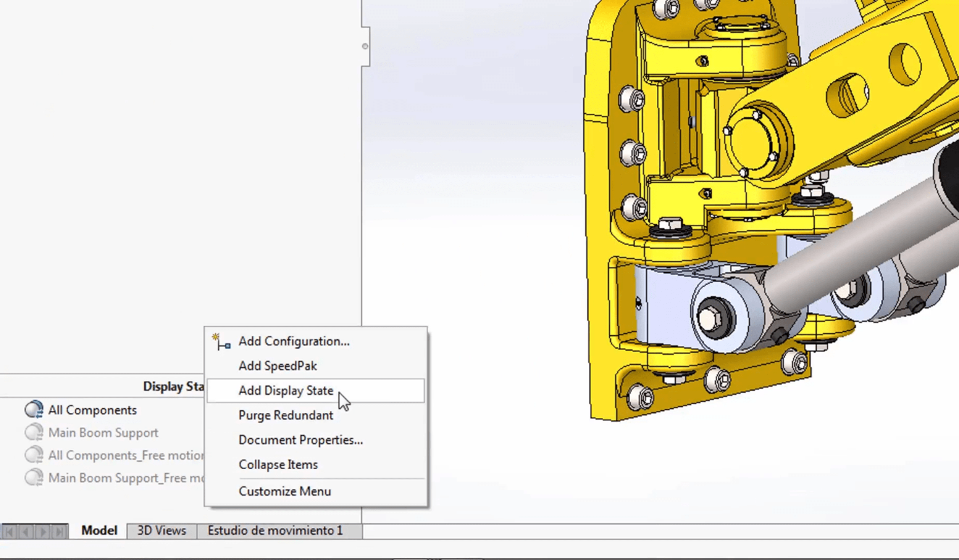Viewport: 959px width, 560px height.
Task: Click the panel splitter collapse handle
Action: pos(365,46)
